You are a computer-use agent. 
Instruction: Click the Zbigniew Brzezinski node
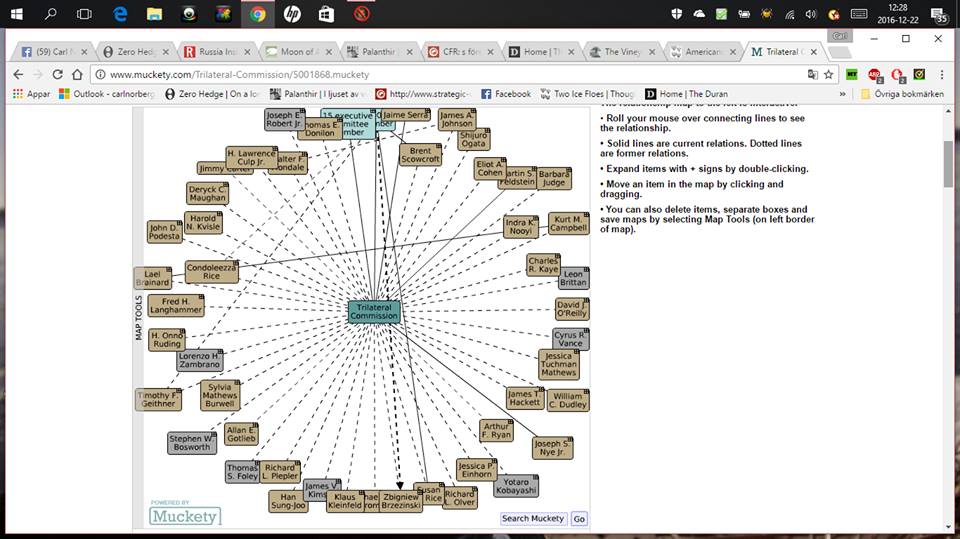401,501
